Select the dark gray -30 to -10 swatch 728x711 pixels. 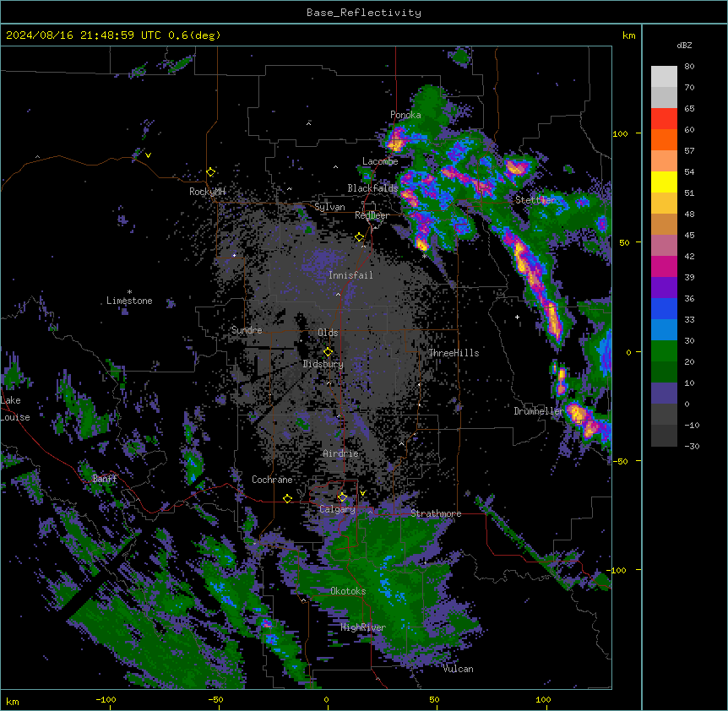(664, 436)
